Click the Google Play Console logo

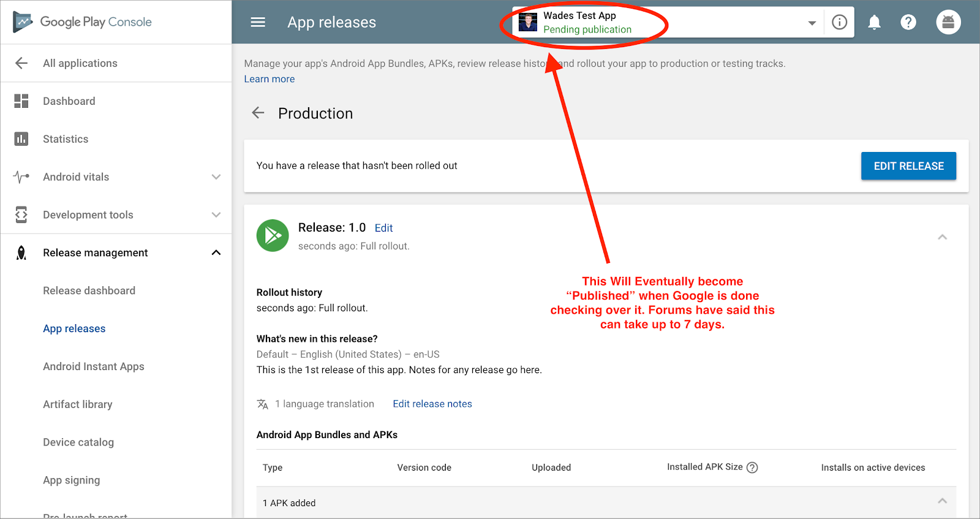click(82, 22)
